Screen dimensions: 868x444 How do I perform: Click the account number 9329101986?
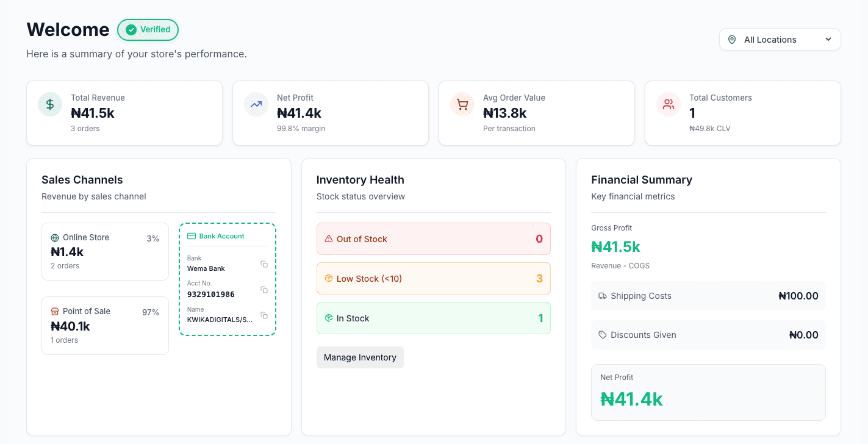pyautogui.click(x=210, y=295)
